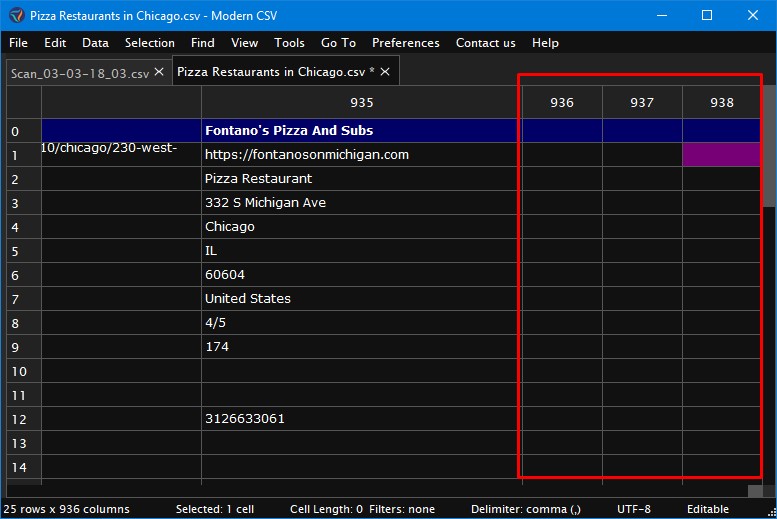
Task: Select row header 0
Action: [x=24, y=131]
